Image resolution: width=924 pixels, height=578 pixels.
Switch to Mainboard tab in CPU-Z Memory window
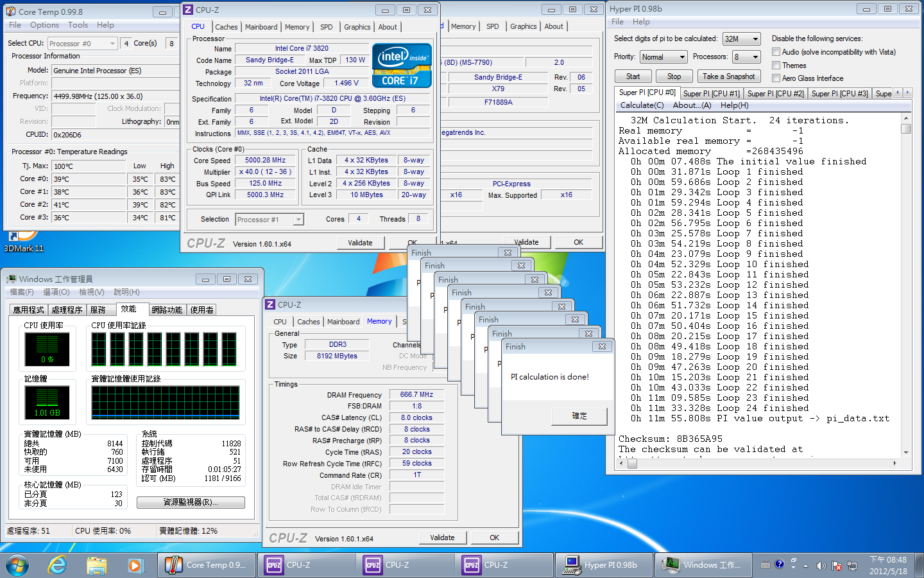(x=343, y=322)
